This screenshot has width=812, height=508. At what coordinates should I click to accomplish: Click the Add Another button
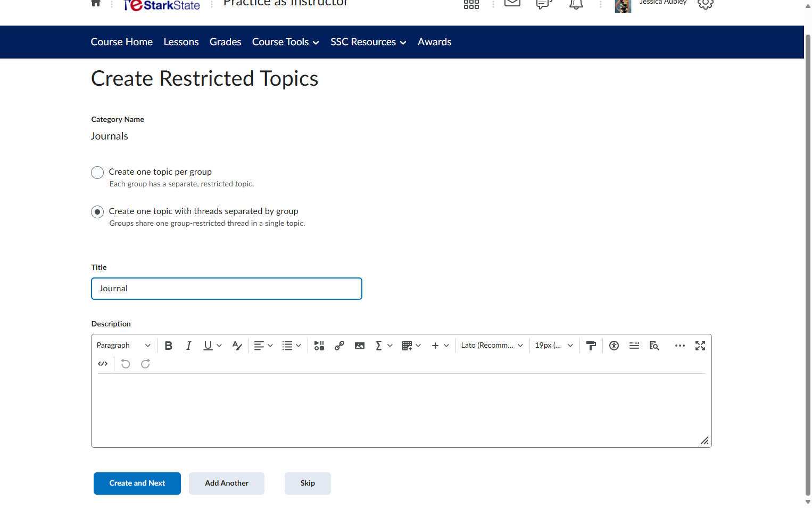click(227, 484)
